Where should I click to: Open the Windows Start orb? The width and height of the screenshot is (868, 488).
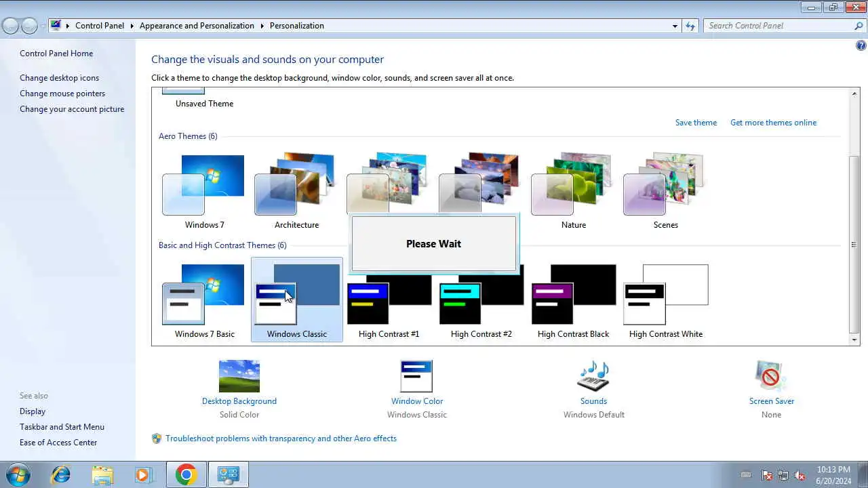pos(18,474)
